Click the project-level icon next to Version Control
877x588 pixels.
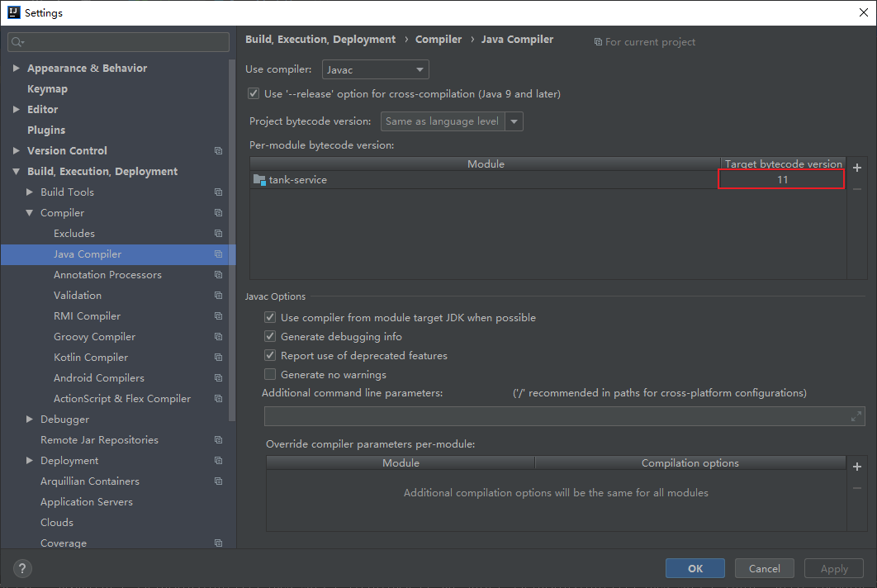click(218, 150)
